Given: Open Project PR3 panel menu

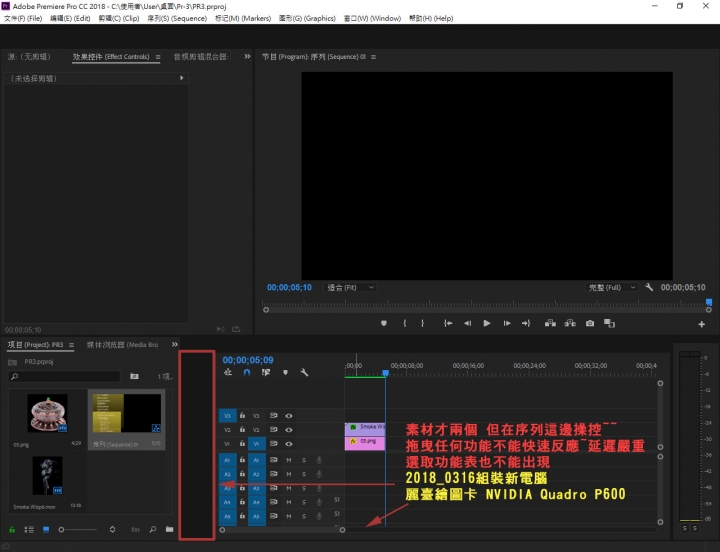Looking at the screenshot, I should tap(71, 345).
